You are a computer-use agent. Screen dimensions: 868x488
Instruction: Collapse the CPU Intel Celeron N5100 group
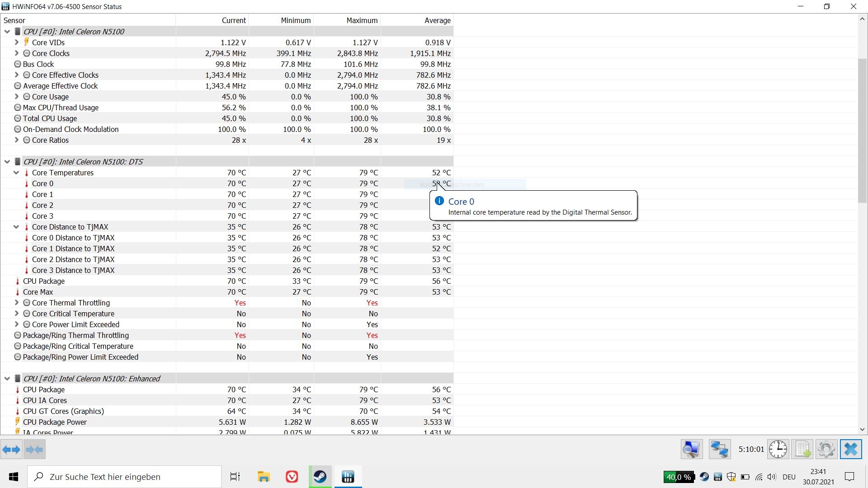coord(7,31)
